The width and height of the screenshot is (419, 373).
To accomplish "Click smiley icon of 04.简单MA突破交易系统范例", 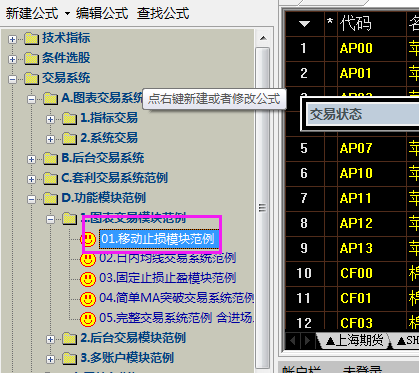I will [88, 299].
